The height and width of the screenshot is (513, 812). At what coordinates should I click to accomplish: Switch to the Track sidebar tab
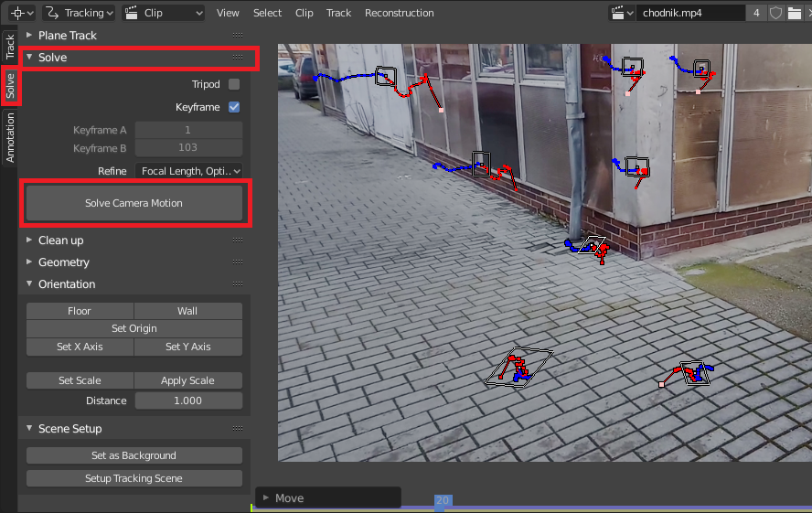point(10,47)
